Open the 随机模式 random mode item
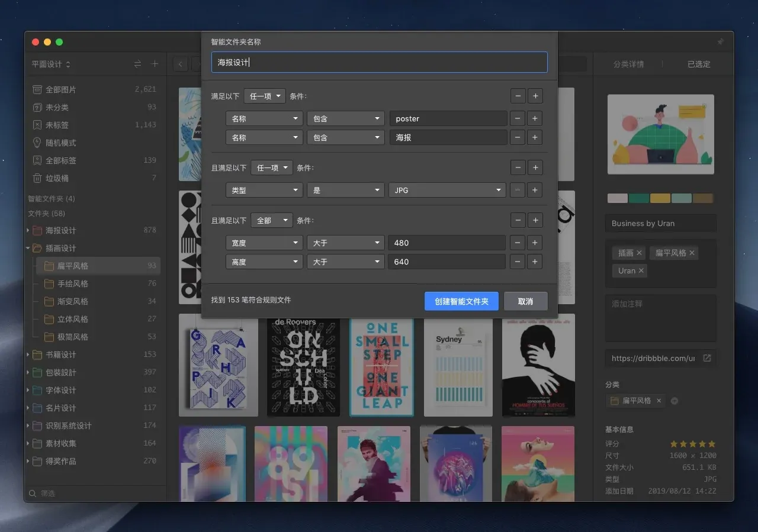The height and width of the screenshot is (532, 758). (x=61, y=143)
